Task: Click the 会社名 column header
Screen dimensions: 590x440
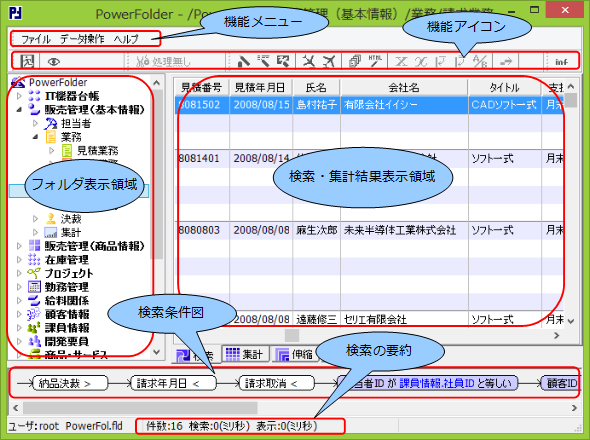Action: coord(404,88)
